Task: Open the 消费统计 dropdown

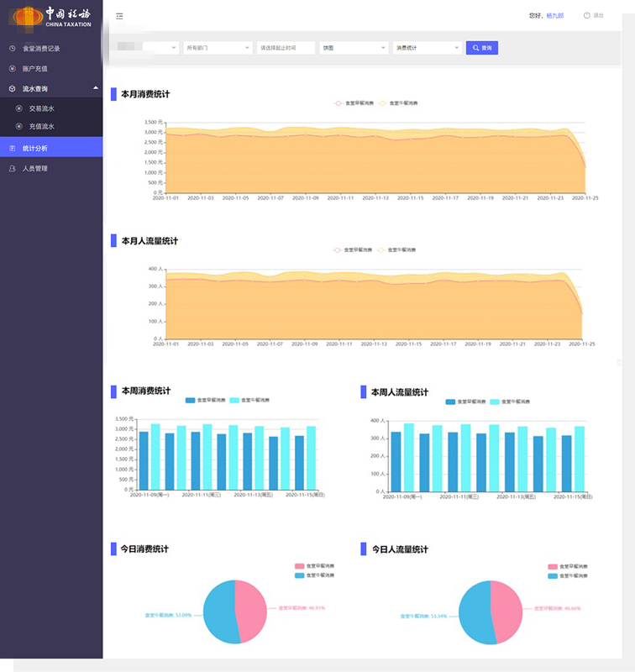Action: click(x=426, y=49)
